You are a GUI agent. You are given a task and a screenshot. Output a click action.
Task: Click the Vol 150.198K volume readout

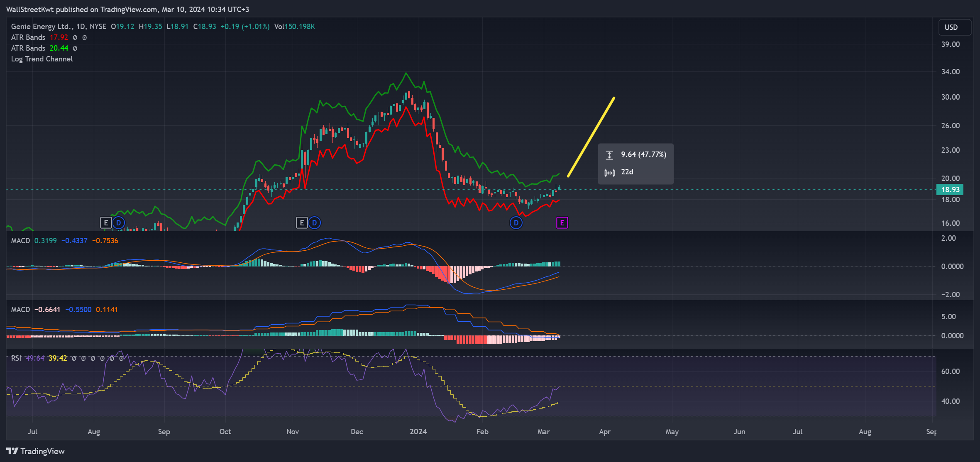click(295, 27)
